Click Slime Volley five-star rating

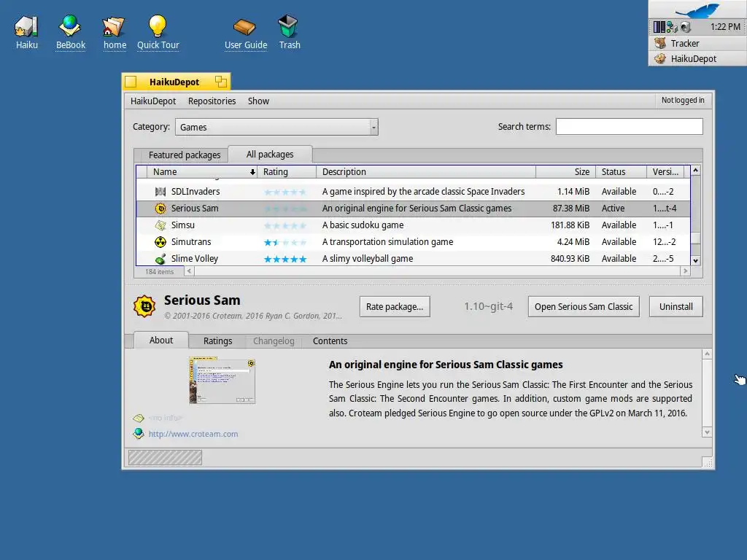(285, 259)
